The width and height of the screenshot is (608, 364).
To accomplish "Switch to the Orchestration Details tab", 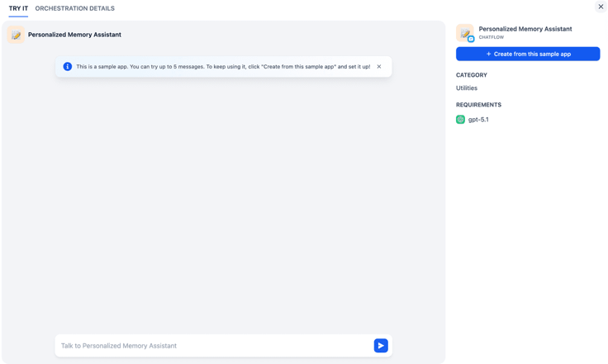I will point(75,8).
